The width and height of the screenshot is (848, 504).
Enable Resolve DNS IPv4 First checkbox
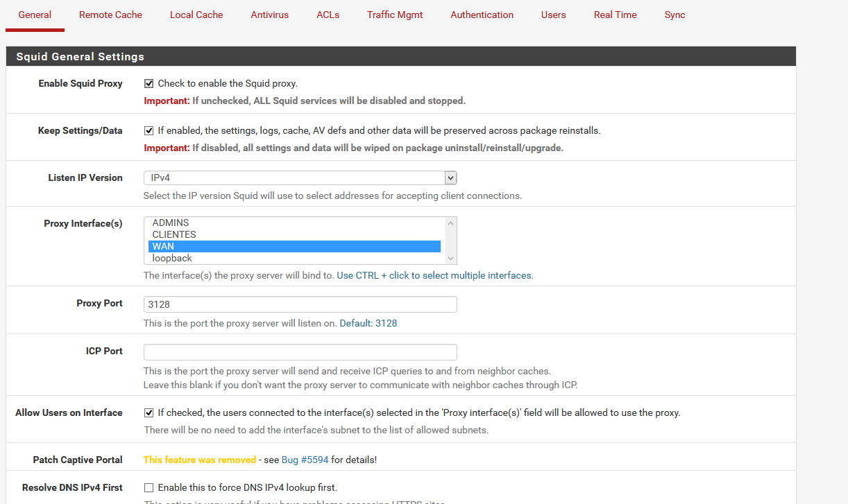(149, 488)
